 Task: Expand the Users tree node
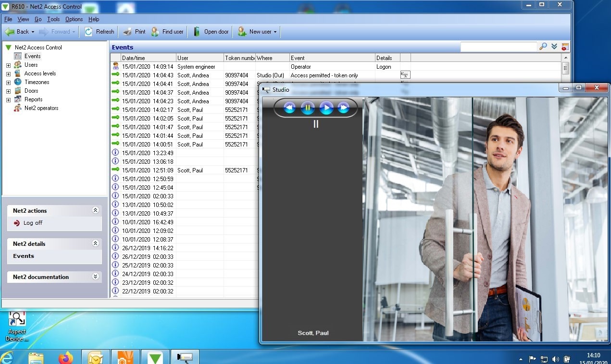click(x=8, y=65)
